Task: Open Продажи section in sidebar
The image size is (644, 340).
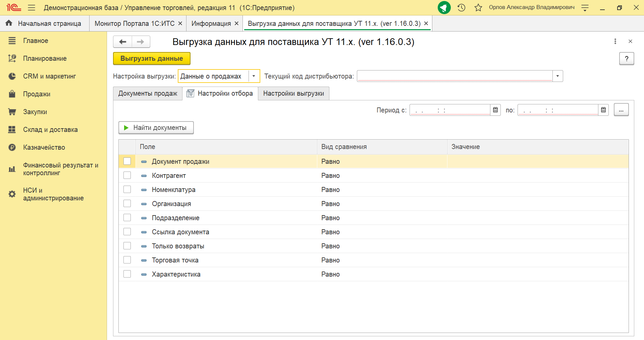Action: click(37, 94)
